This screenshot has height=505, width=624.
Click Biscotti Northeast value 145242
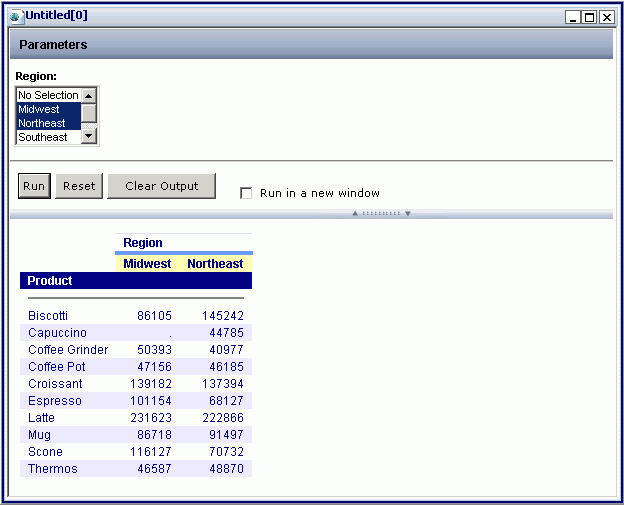(x=223, y=316)
